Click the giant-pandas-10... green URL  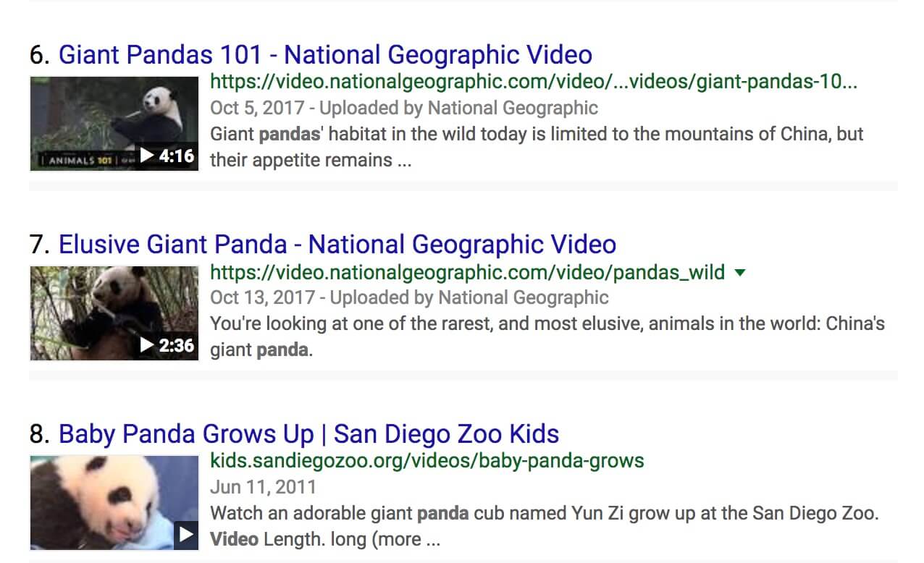(533, 82)
